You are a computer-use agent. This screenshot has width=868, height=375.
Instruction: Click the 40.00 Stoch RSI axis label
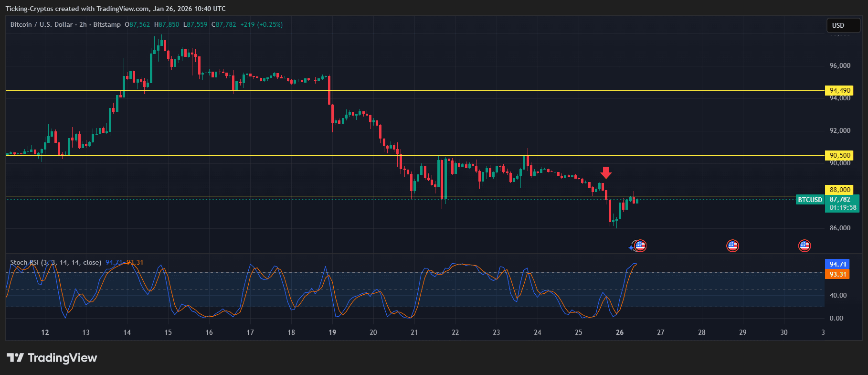[x=838, y=295]
